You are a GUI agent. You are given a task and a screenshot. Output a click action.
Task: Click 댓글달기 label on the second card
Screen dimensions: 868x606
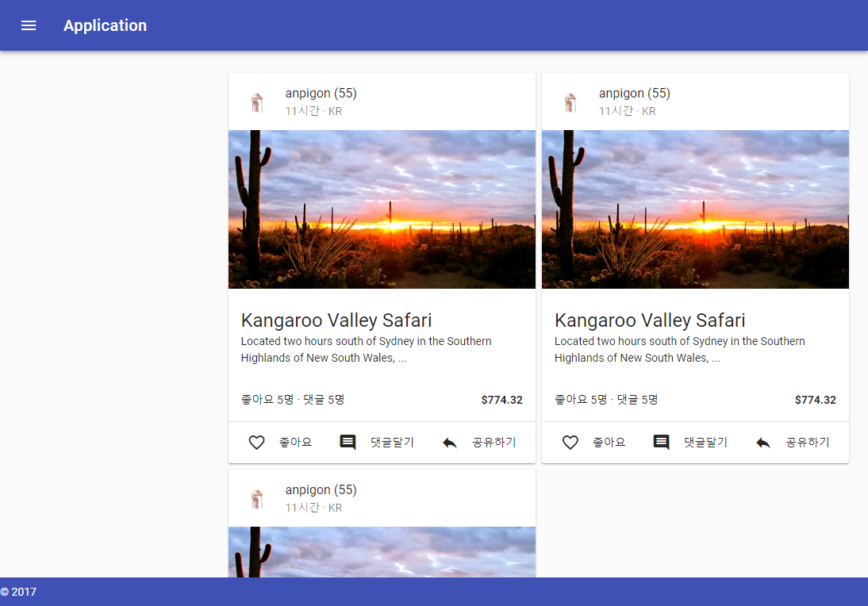(706, 442)
